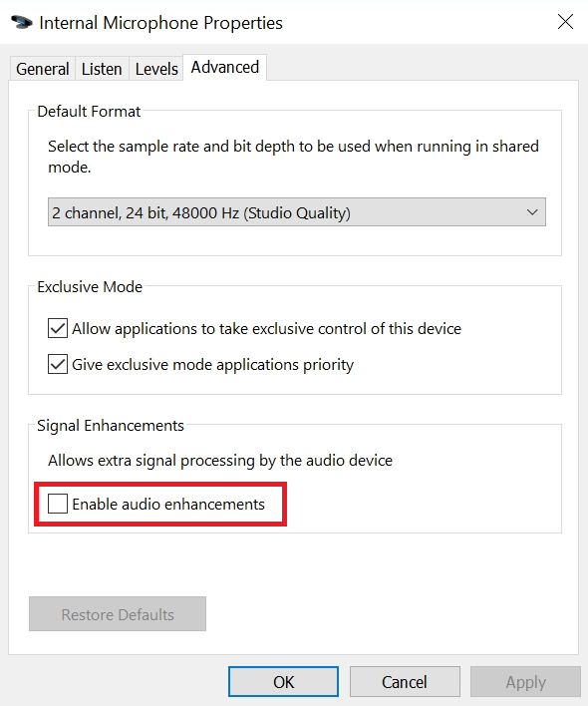Click the Restore Defaults button
Image resolution: width=588 pixels, height=706 pixels.
point(118,614)
